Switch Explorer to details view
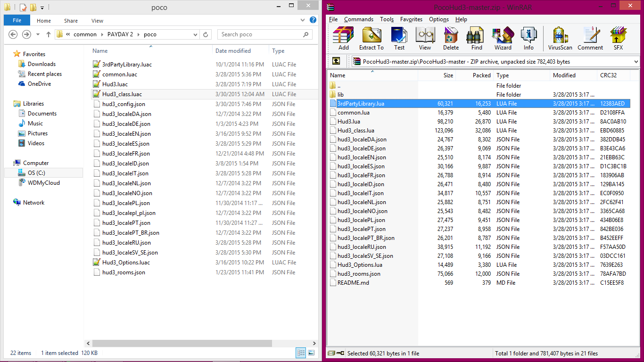 [301, 353]
